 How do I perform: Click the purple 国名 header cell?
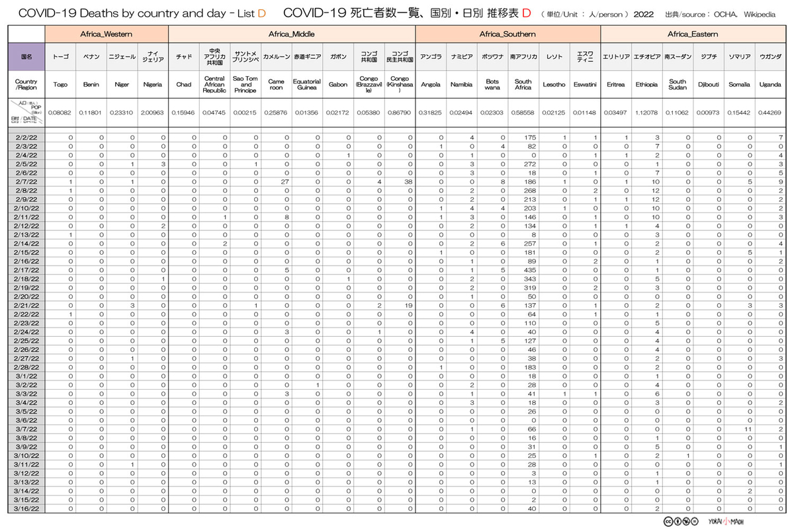[x=26, y=58]
